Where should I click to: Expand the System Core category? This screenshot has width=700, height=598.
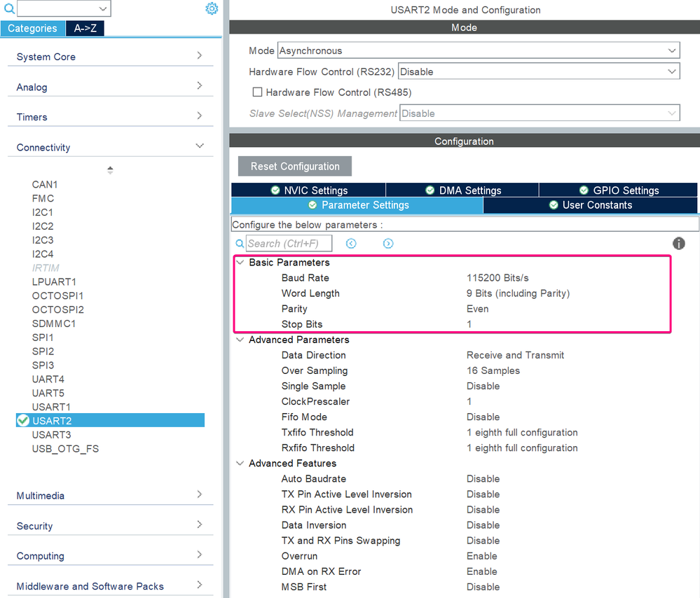pos(110,57)
